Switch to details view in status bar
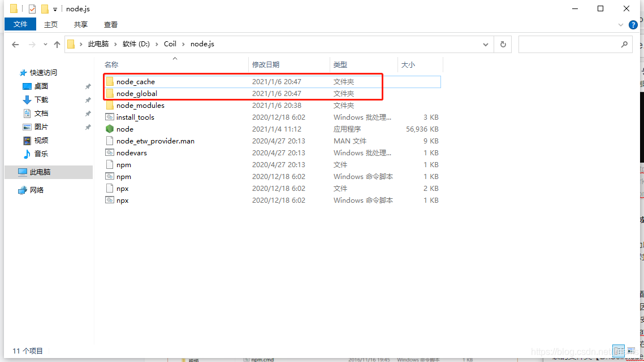Viewport: 644px width, 362px height. click(x=619, y=351)
